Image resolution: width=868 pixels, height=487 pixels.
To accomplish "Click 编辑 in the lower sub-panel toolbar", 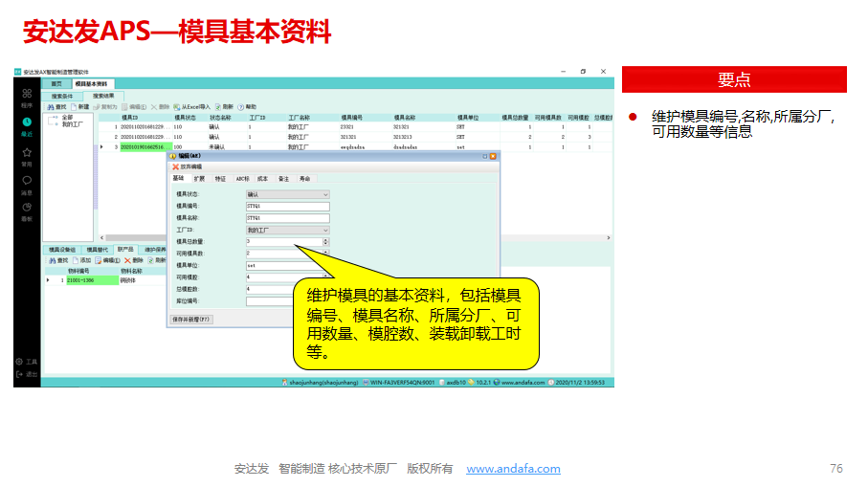I will (x=107, y=260).
